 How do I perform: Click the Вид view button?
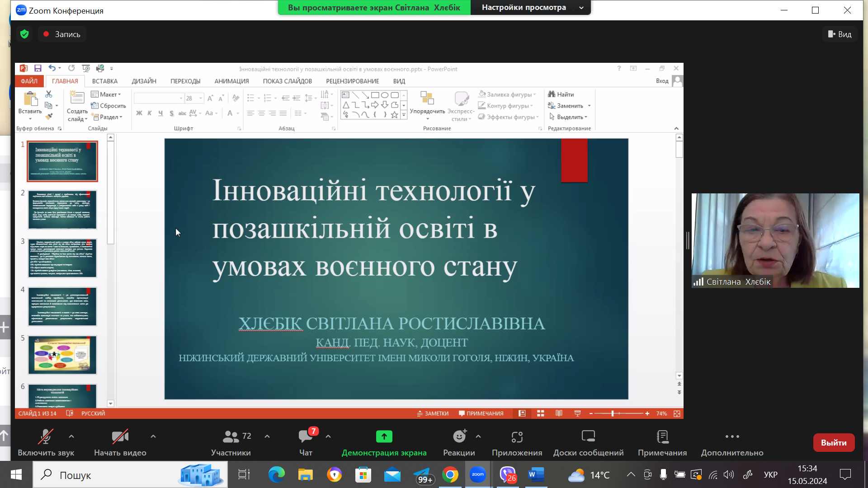tap(840, 34)
